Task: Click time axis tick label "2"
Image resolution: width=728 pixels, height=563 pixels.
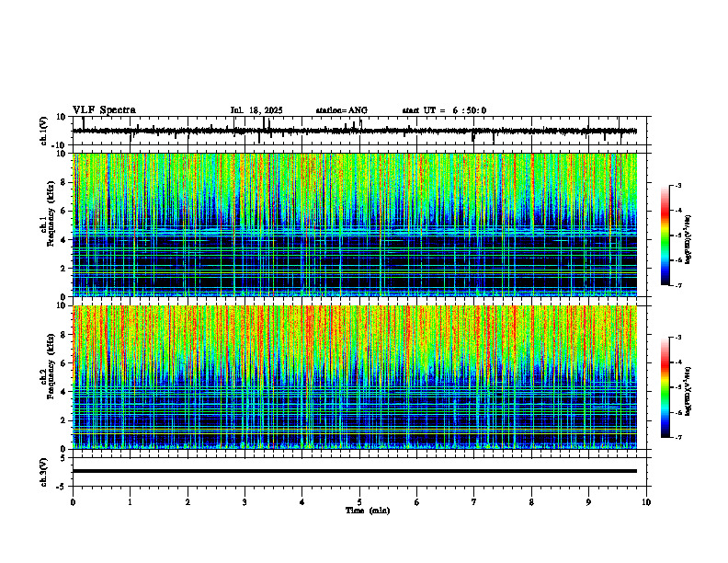Action: [188, 502]
